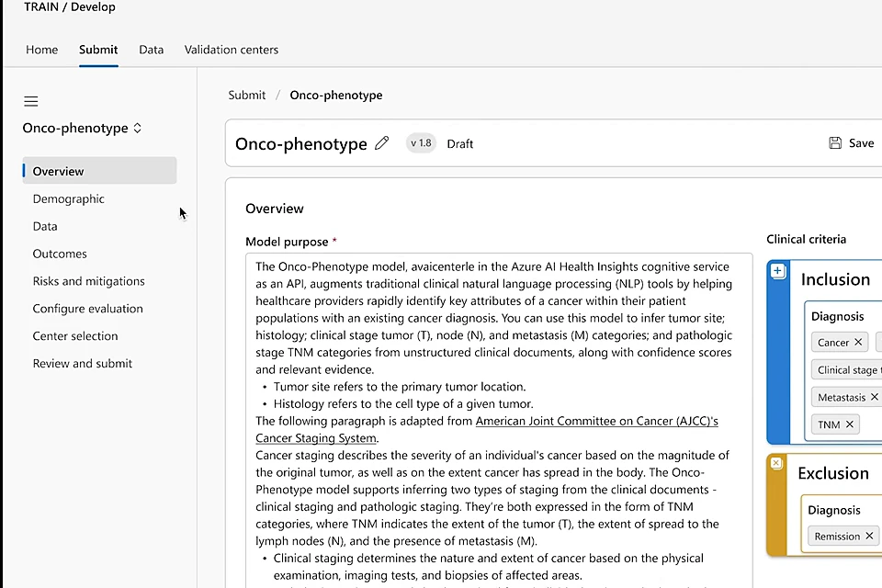The width and height of the screenshot is (882, 588).
Task: Click the x icon on Exclusion card
Action: [776, 464]
